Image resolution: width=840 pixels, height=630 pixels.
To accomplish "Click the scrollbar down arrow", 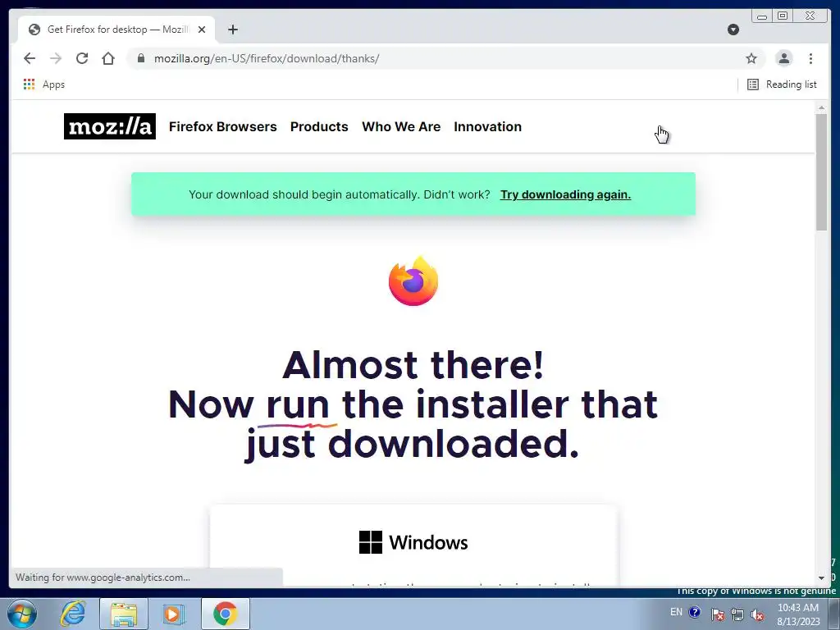I will (821, 578).
